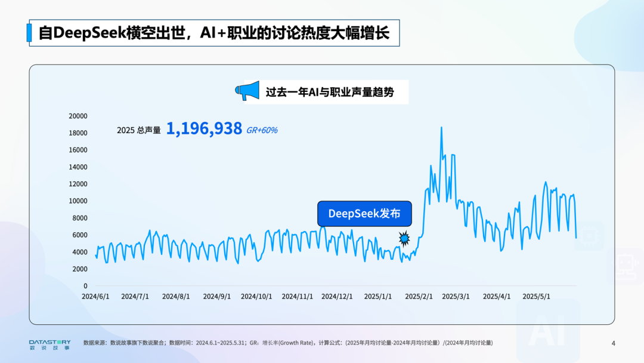
Task: Click the slide title about DeepSeek横空出世
Action: coord(213,33)
